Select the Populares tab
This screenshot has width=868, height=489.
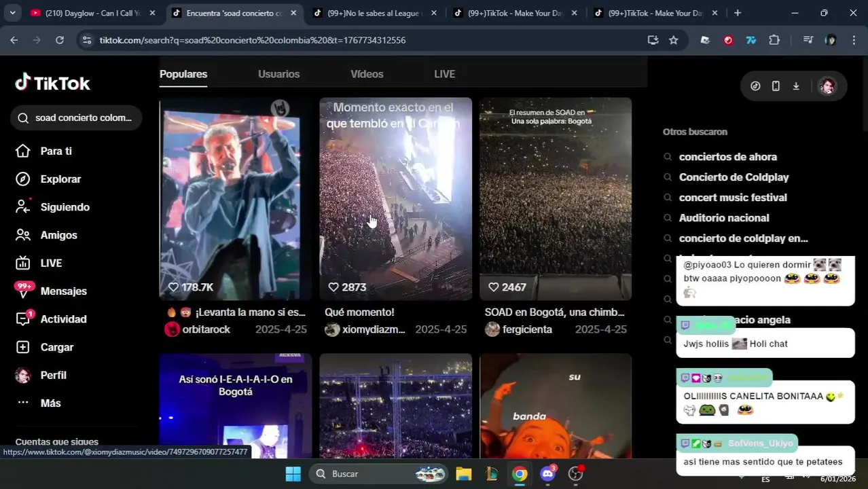[183, 74]
